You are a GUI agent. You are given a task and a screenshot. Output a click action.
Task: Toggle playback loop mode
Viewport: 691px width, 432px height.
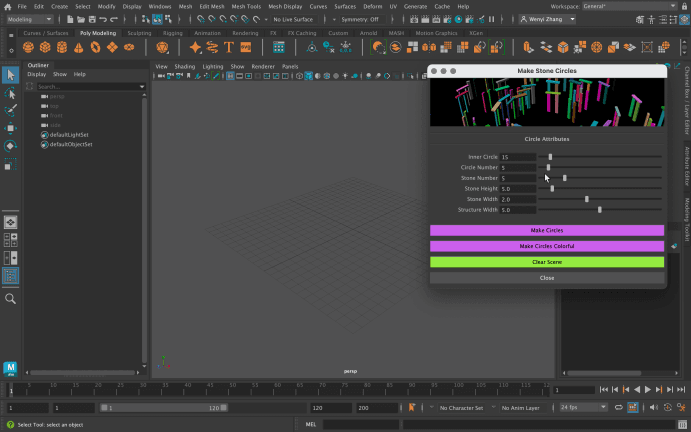click(619, 408)
